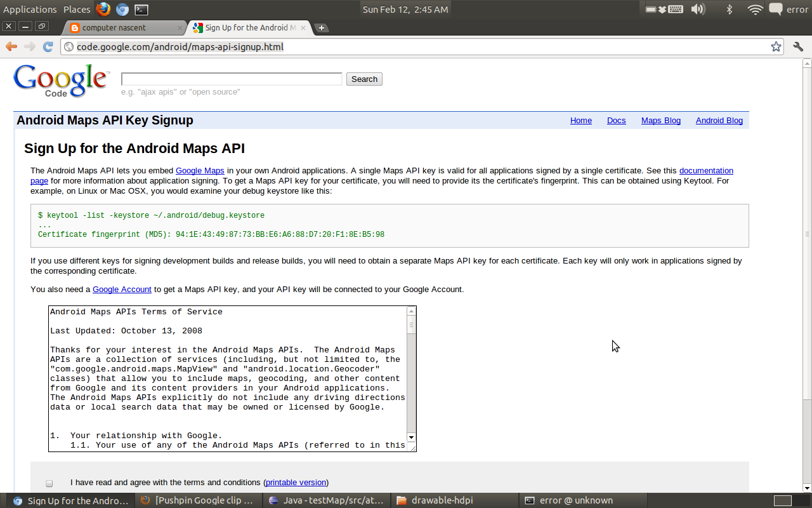Image resolution: width=812 pixels, height=508 pixels.
Task: Visit the Android Blog link
Action: click(719, 121)
